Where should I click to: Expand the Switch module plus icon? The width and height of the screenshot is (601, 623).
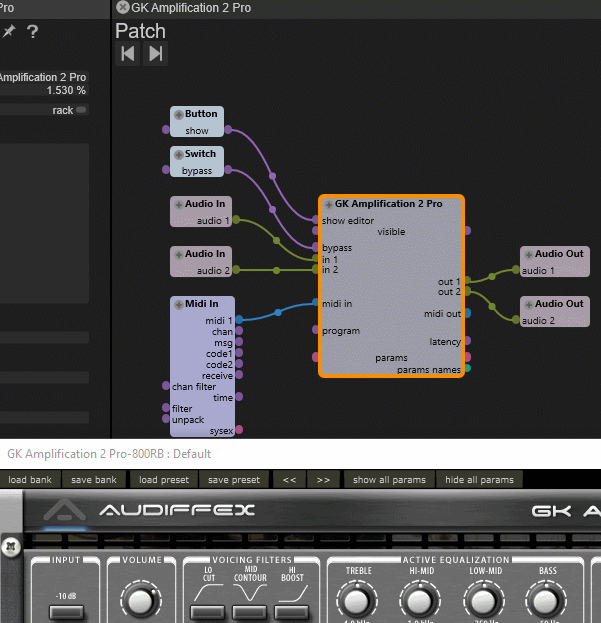click(179, 155)
